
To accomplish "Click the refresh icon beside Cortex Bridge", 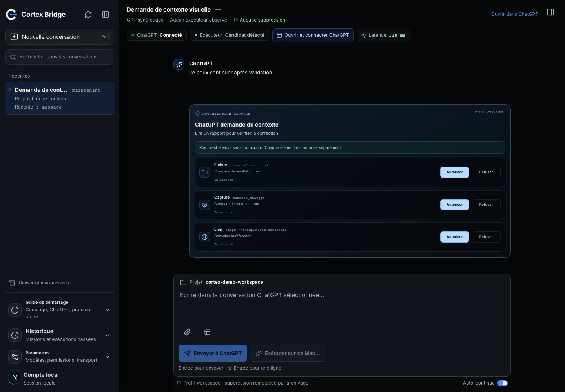I will 88,15.
